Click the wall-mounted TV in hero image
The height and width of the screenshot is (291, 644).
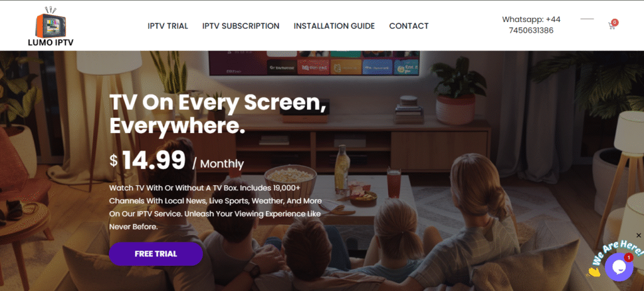314,63
